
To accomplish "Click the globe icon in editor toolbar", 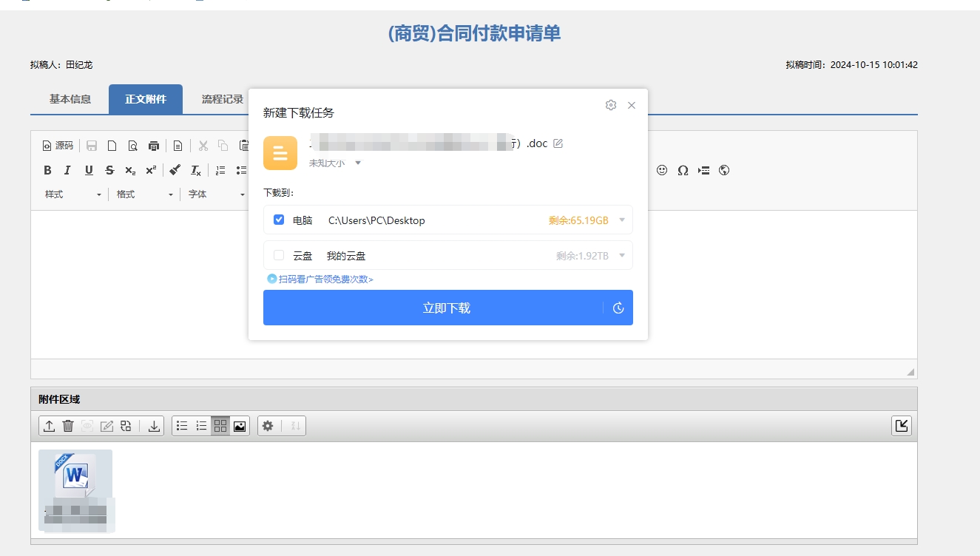I will click(x=724, y=170).
